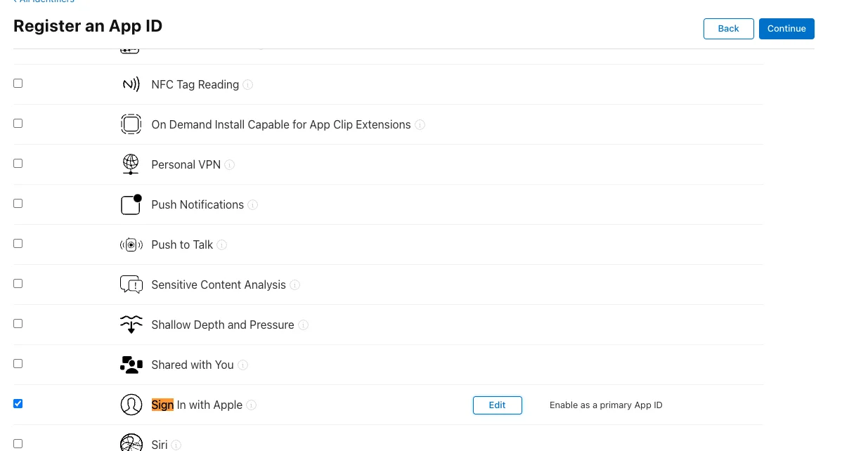Click the Push to Talk icon
The image size is (868, 451).
131,244
